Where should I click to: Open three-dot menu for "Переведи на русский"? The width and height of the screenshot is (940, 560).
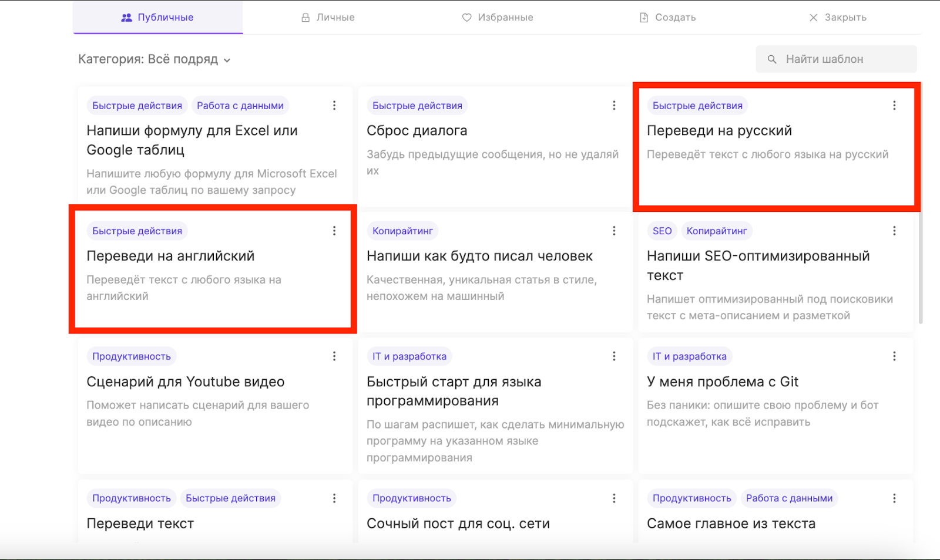point(894,106)
